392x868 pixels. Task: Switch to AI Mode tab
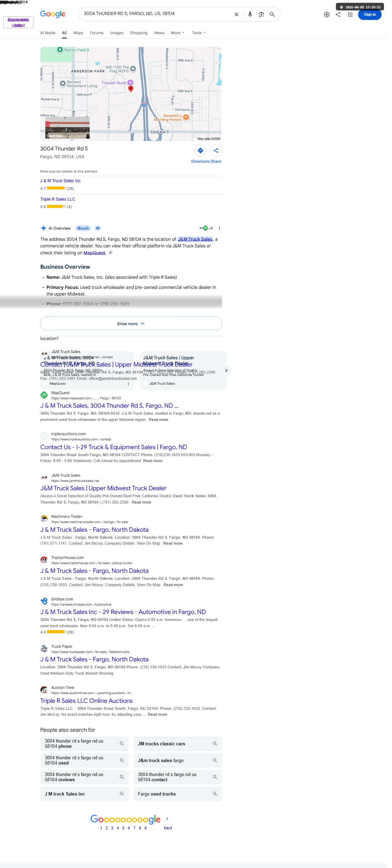coord(48,33)
